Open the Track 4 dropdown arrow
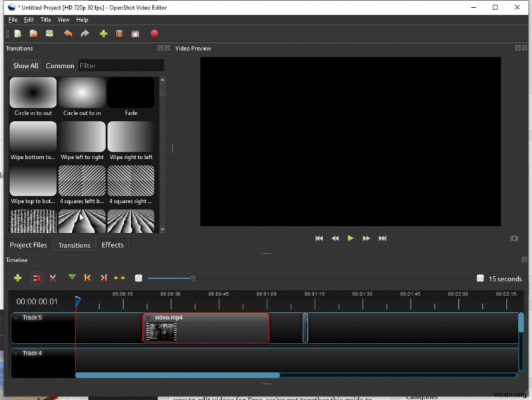 pyautogui.click(x=16, y=353)
